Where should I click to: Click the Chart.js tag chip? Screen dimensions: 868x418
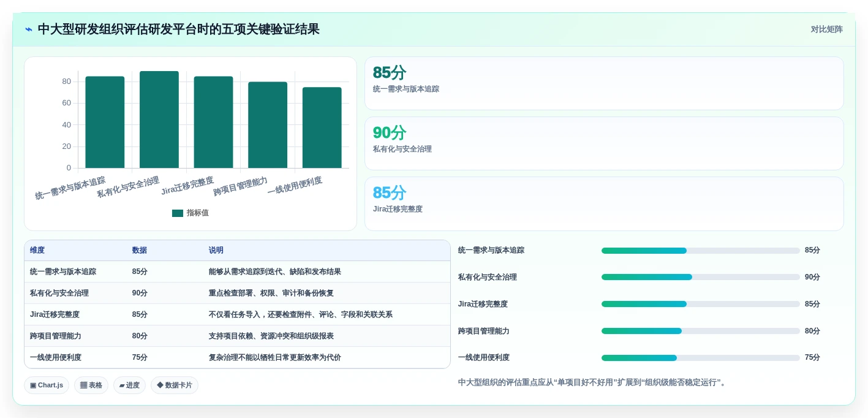pyautogui.click(x=47, y=386)
